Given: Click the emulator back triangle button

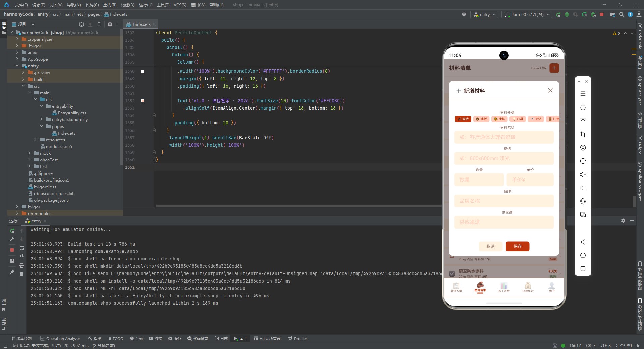Looking at the screenshot, I should click(x=583, y=242).
